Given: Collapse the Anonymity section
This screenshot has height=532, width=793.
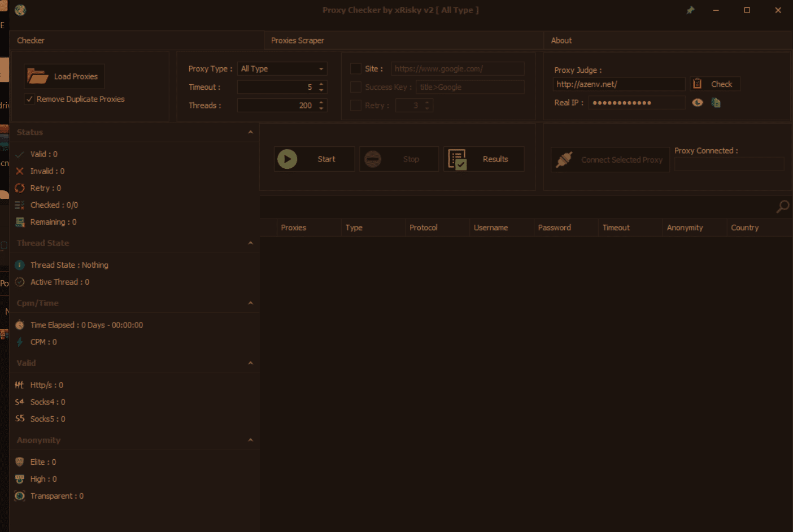Looking at the screenshot, I should pyautogui.click(x=250, y=440).
